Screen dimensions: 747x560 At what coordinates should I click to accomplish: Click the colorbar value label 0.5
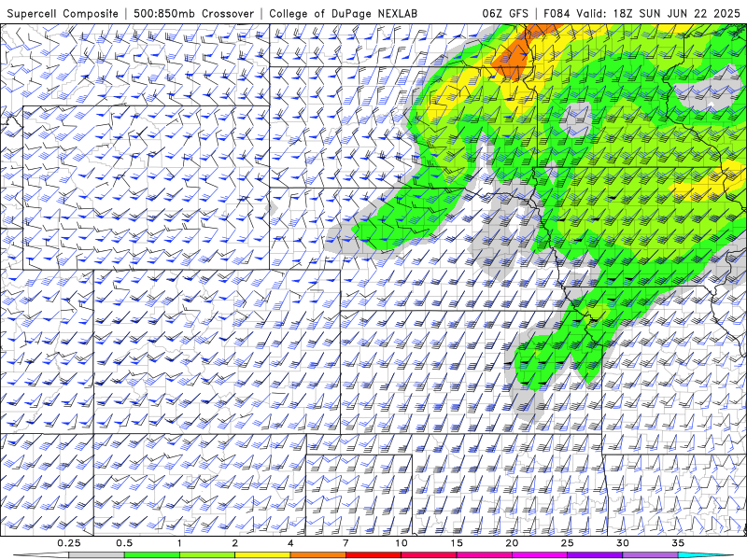pyautogui.click(x=124, y=543)
